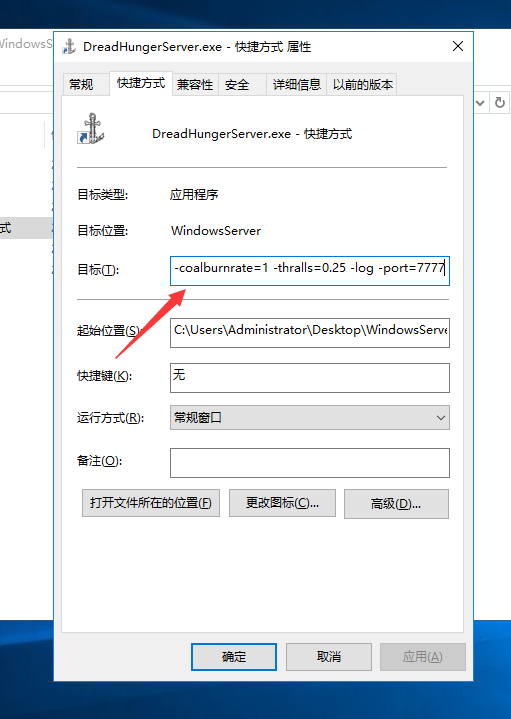Click the anchor shortcut icon in the header
Screen dimensions: 511x719
click(x=91, y=129)
